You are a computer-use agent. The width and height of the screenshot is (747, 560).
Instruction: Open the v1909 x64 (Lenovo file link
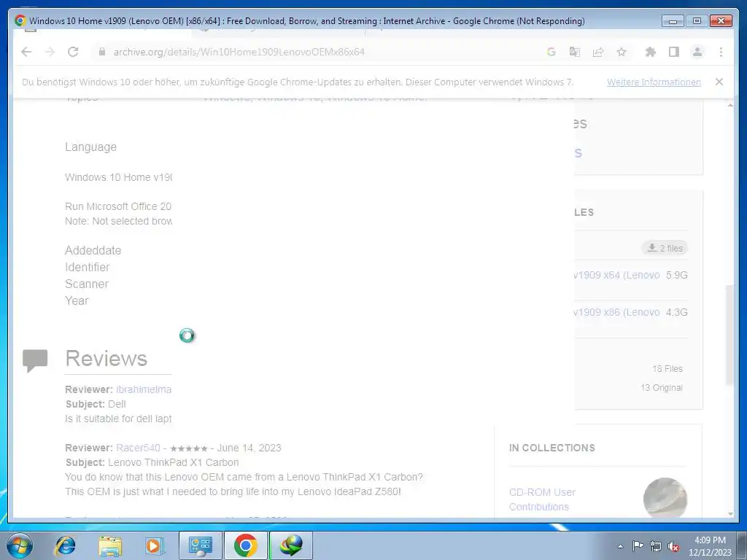pos(617,275)
